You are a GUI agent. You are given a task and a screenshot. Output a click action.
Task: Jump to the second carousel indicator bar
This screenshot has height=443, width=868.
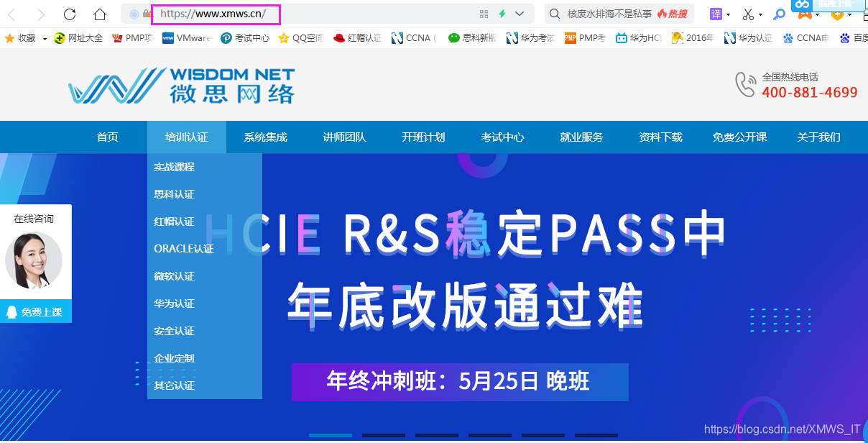384,435
